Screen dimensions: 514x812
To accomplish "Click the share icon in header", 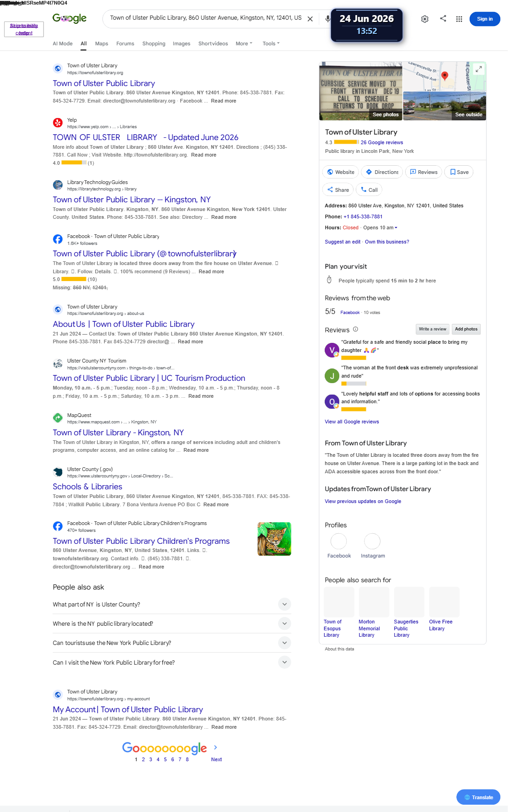I will 443,18.
